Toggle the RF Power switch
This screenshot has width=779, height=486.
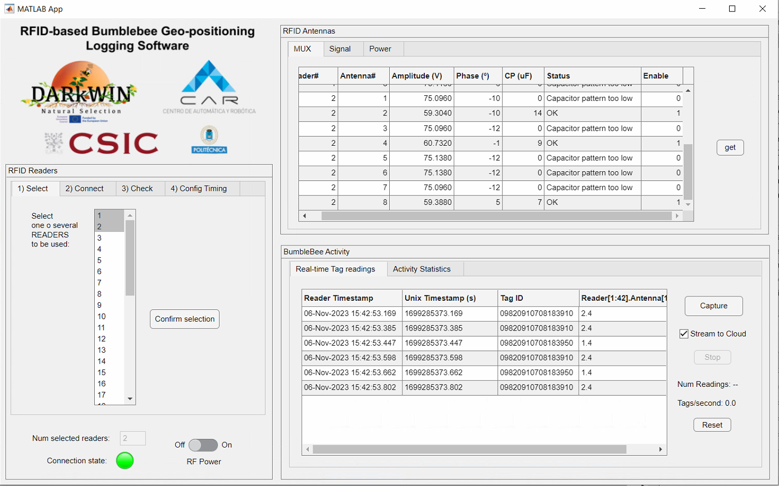coord(203,445)
